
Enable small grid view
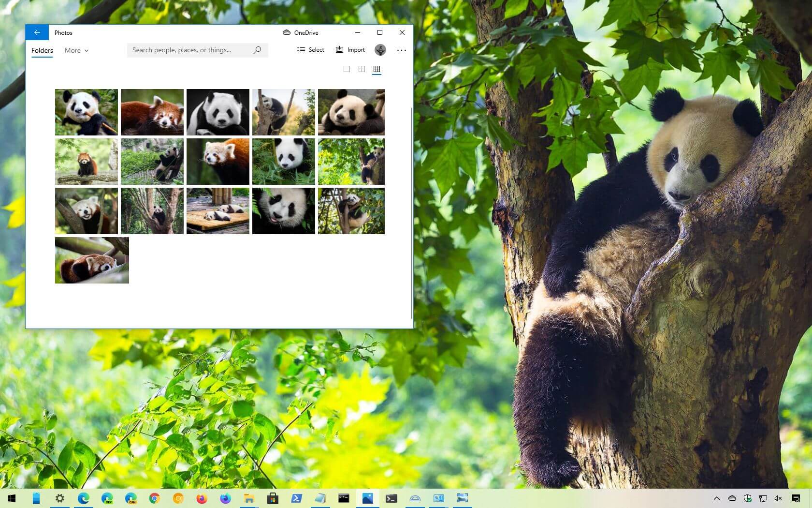point(377,69)
